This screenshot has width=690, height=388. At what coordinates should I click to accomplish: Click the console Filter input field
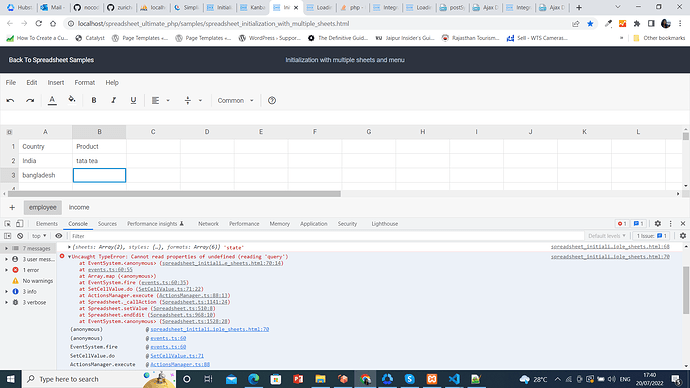pos(326,236)
